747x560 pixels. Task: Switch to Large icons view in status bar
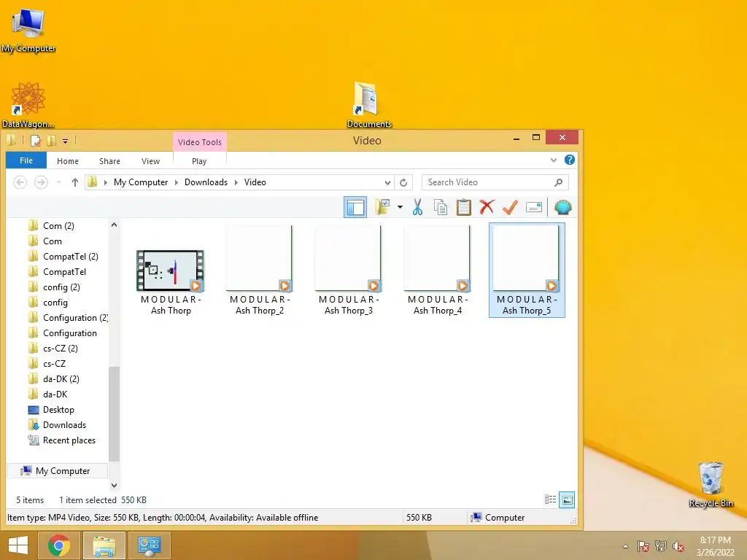tap(567, 499)
